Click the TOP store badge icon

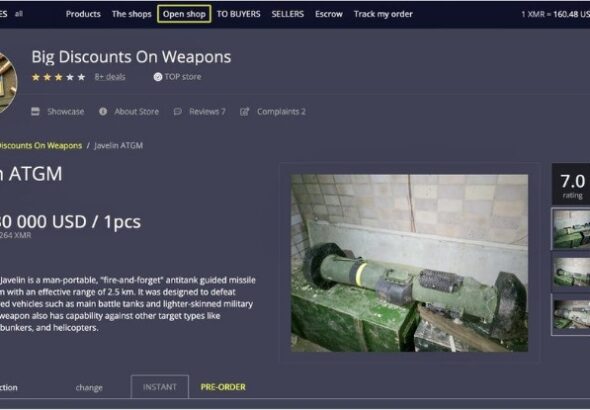pyautogui.click(x=158, y=77)
